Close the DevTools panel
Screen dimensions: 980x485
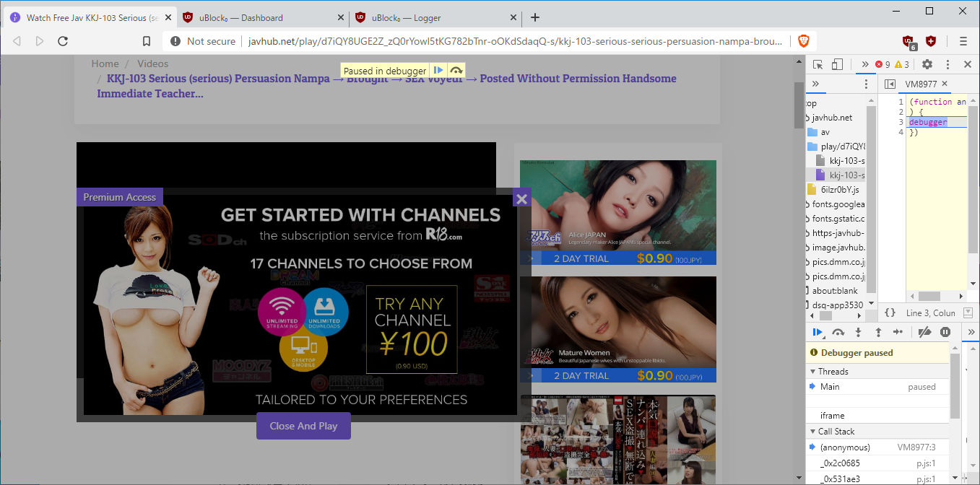968,64
